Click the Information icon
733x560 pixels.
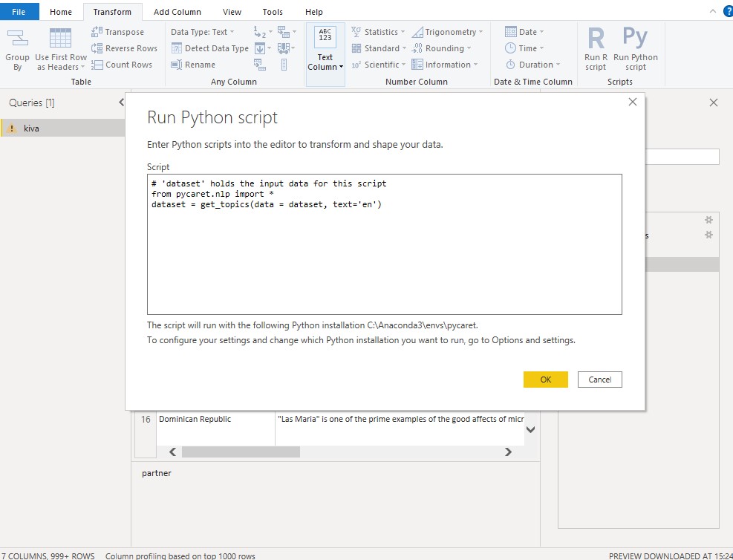pos(417,65)
